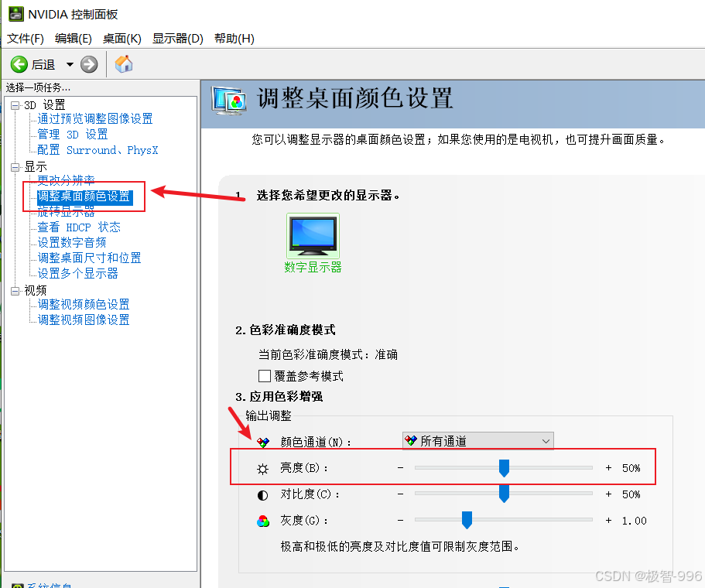Viewport: 705px width, 588px height.
Task: Open back history dropdown arrow
Action: coord(70,64)
